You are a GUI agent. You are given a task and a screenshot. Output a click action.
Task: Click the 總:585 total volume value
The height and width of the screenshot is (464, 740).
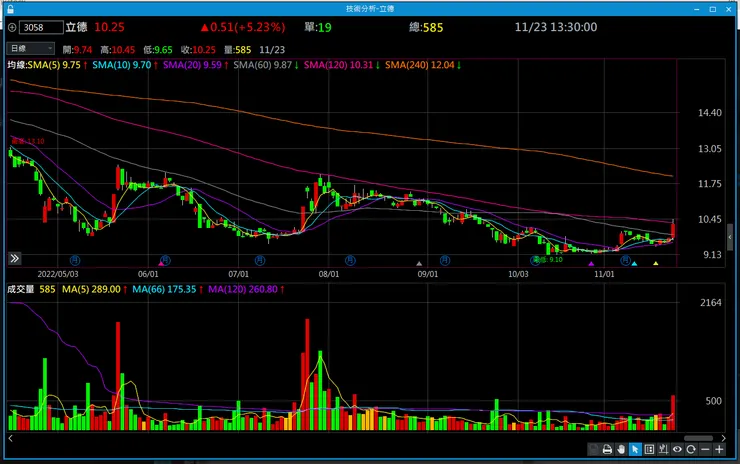pos(426,27)
